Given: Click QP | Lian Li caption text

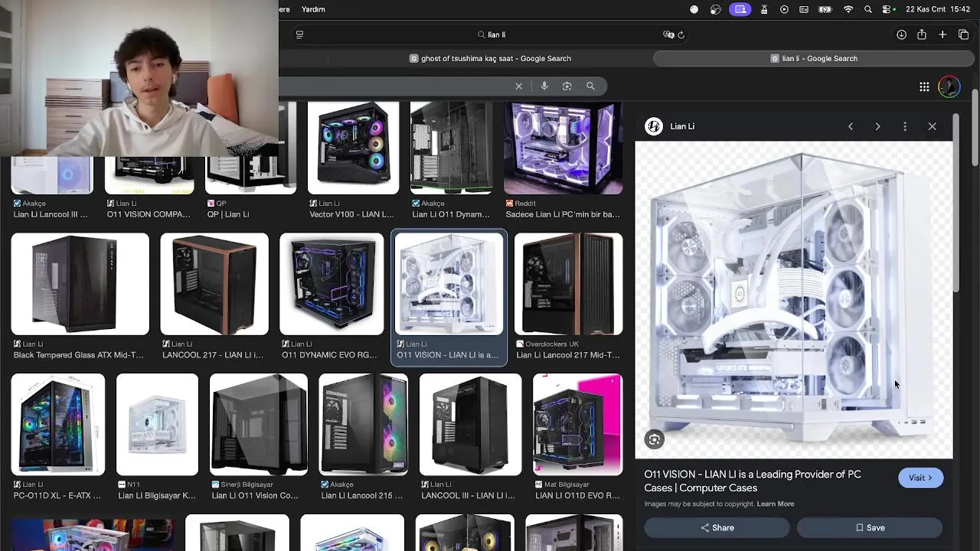Looking at the screenshot, I should coord(228,214).
